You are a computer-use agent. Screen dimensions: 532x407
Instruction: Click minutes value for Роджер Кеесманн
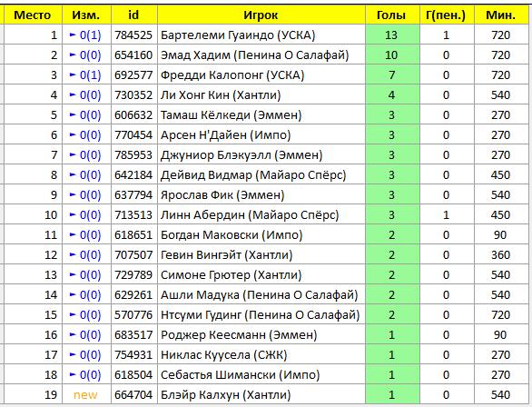click(x=500, y=335)
